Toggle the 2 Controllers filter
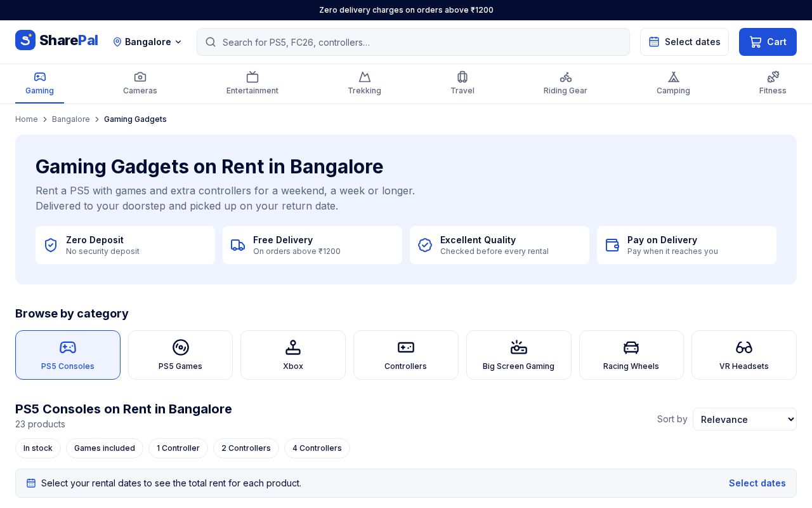This screenshot has width=812, height=508. click(x=246, y=448)
